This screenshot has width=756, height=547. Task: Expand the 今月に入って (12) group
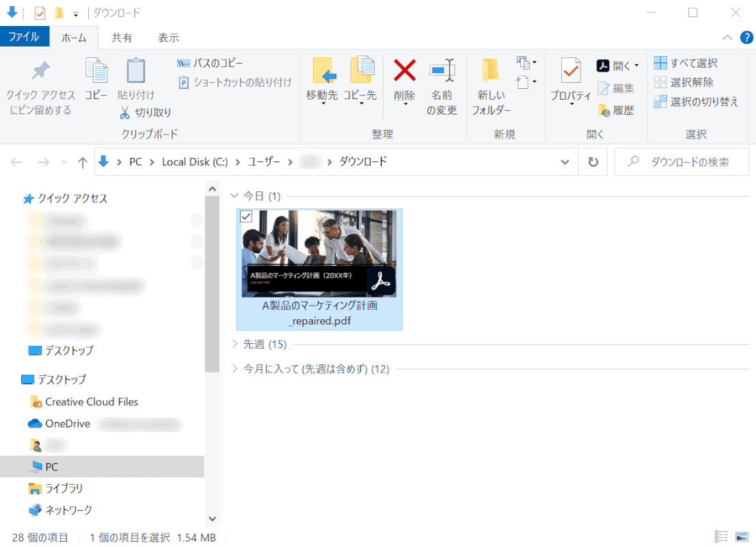(x=235, y=369)
